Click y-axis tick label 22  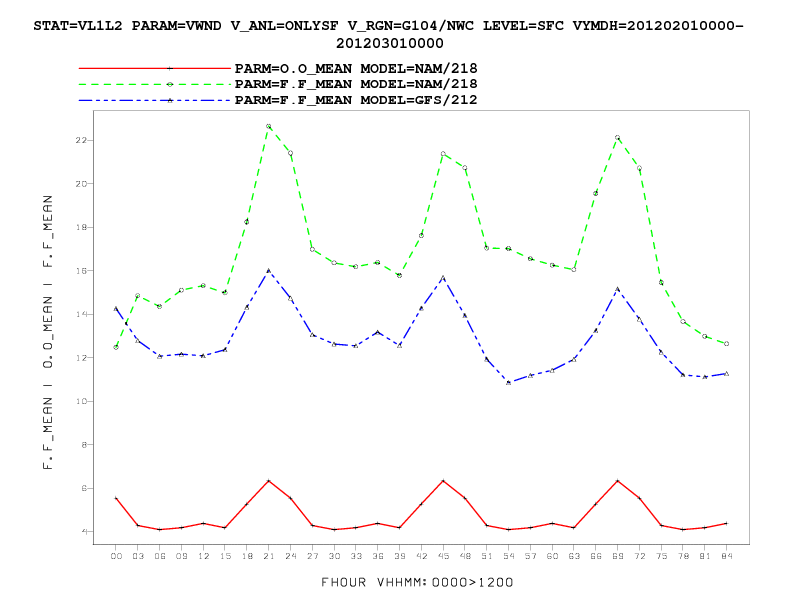(81, 140)
